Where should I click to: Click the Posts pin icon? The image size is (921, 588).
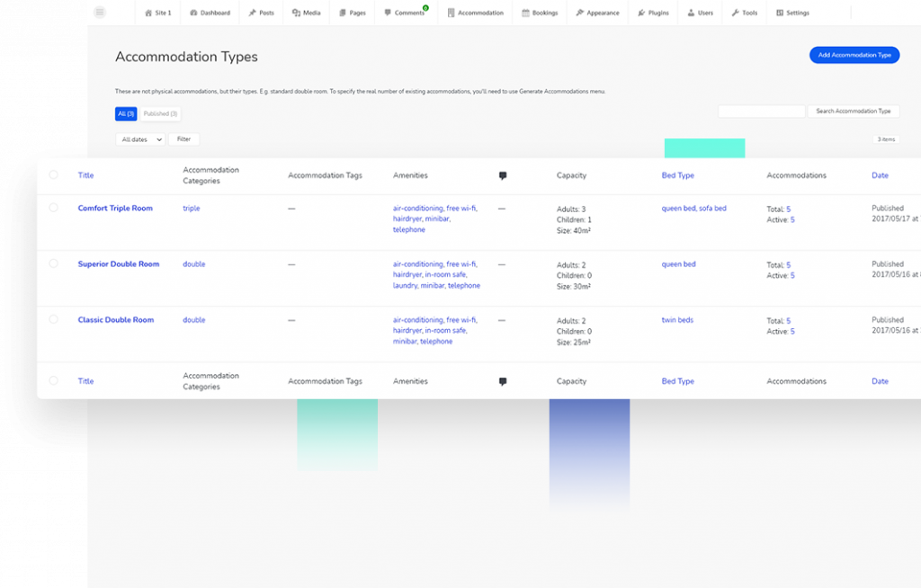pos(253,13)
